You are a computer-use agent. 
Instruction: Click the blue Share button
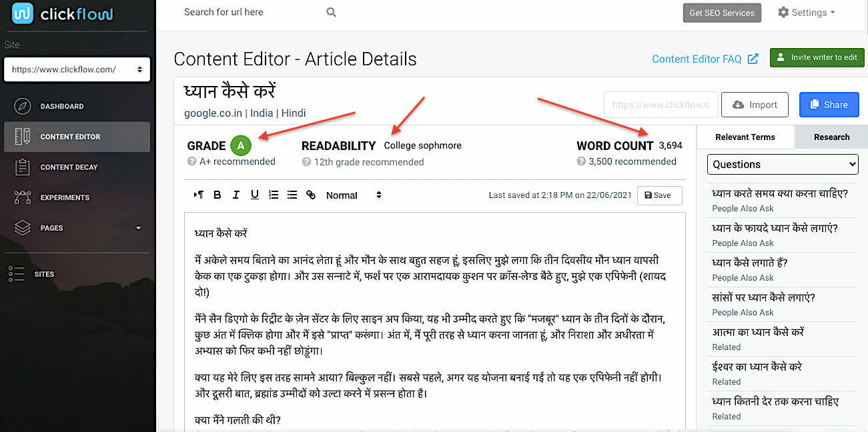829,105
